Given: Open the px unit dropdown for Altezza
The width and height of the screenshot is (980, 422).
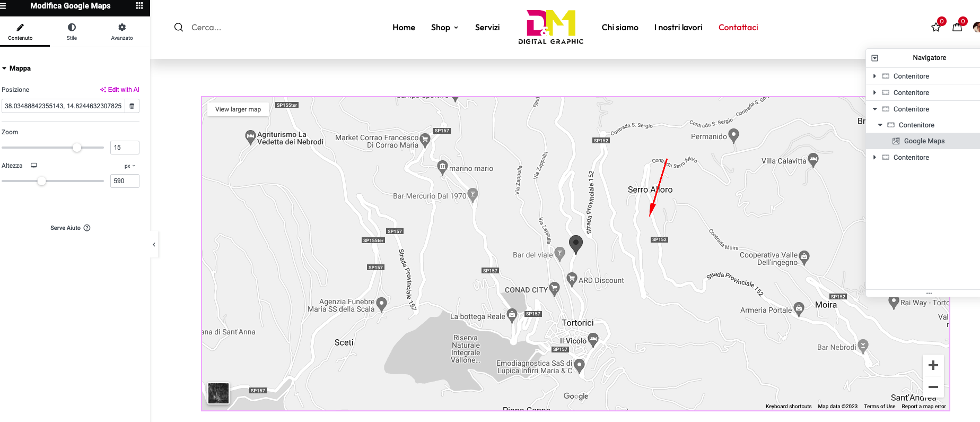Looking at the screenshot, I should (130, 166).
